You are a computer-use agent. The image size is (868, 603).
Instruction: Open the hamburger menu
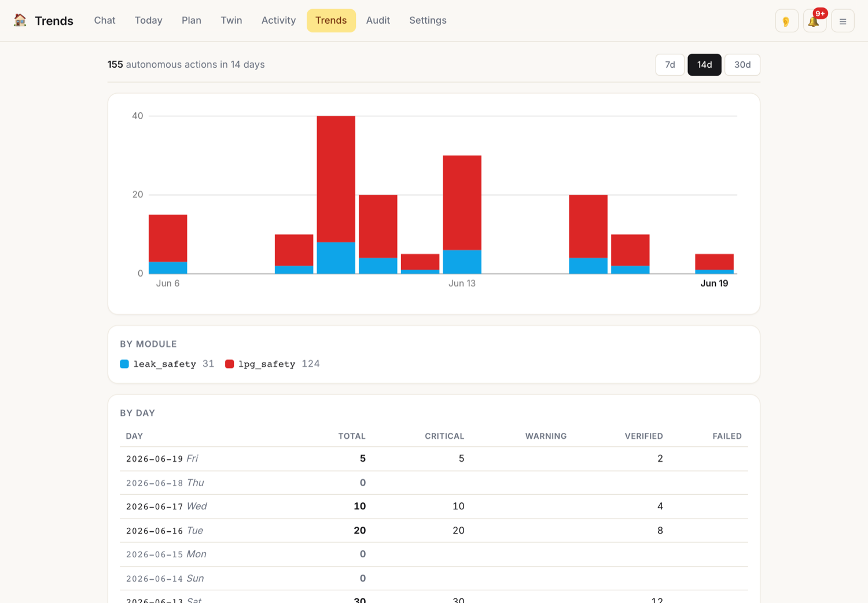pos(843,21)
